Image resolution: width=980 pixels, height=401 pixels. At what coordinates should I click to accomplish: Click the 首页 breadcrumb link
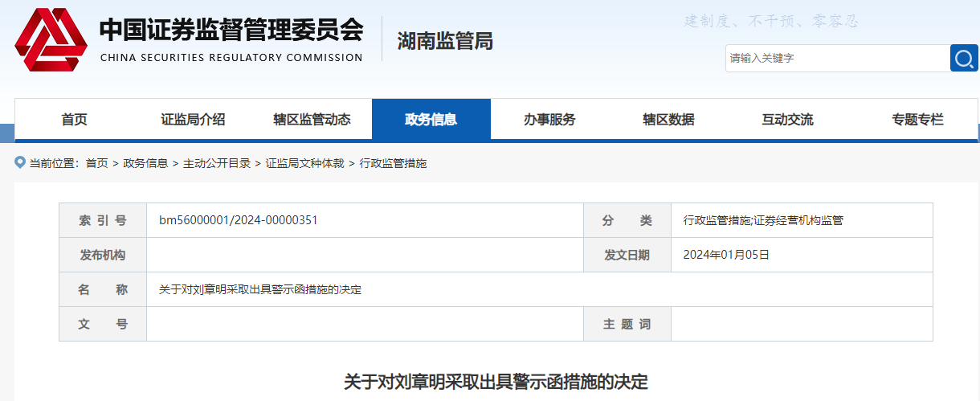click(96, 163)
